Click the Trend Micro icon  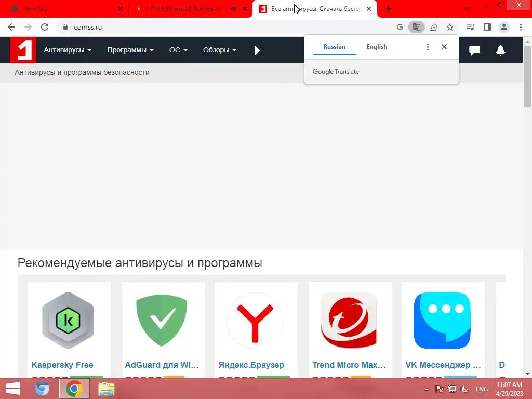coord(349,320)
